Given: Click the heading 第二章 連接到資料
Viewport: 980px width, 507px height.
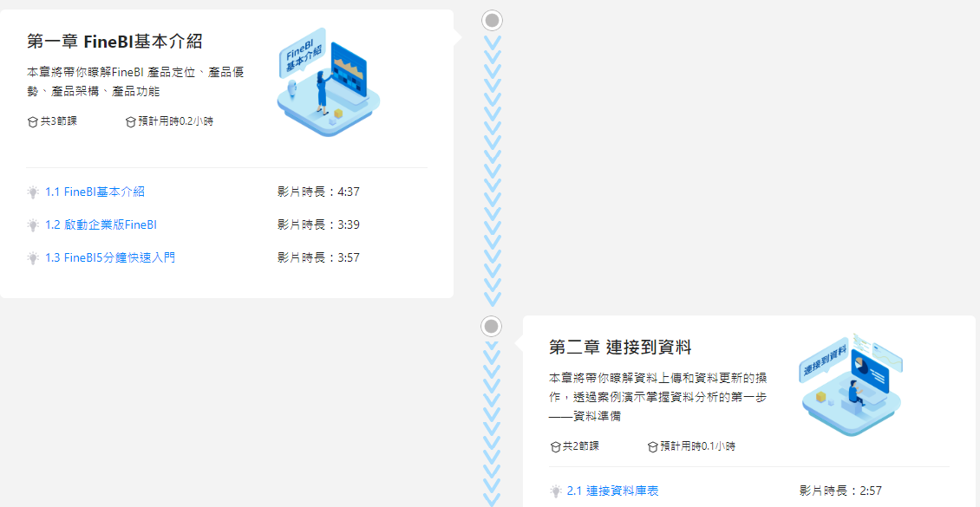Looking at the screenshot, I should 620,348.
